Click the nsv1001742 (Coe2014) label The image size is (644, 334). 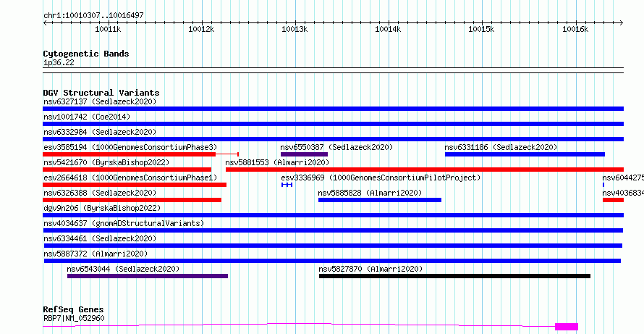(x=87, y=117)
